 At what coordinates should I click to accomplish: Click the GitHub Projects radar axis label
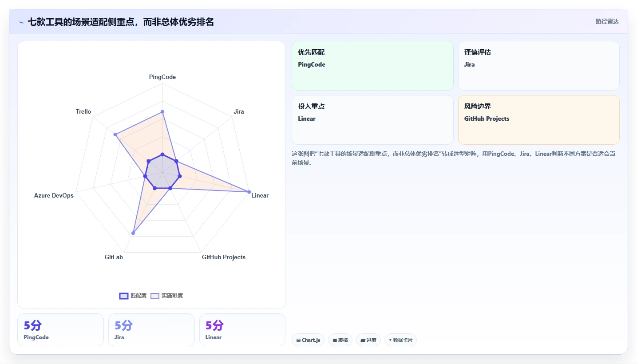224,257
